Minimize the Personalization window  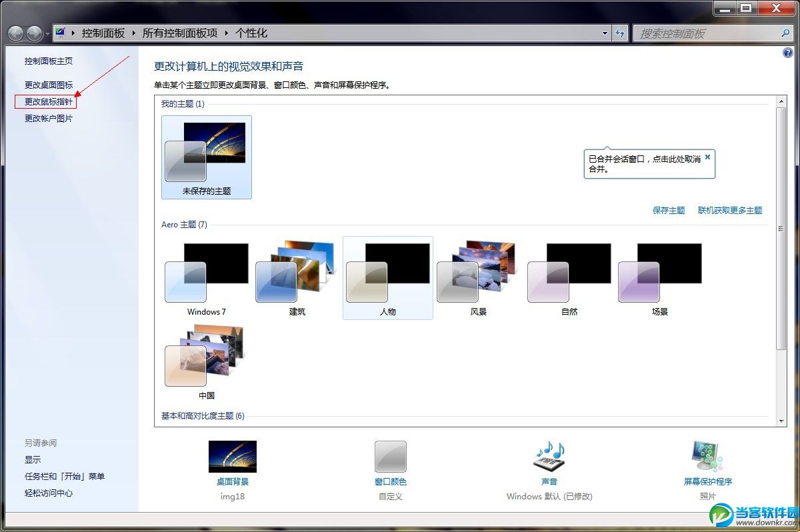723,7
